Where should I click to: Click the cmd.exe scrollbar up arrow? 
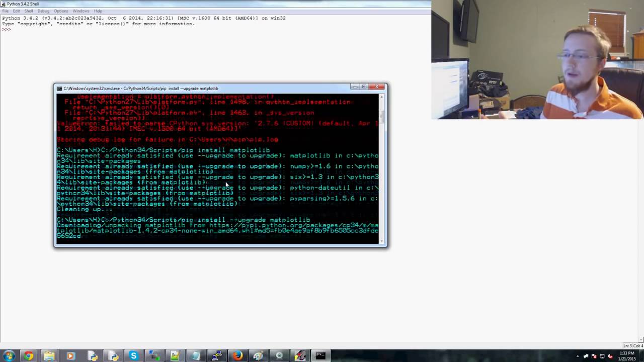point(382,97)
